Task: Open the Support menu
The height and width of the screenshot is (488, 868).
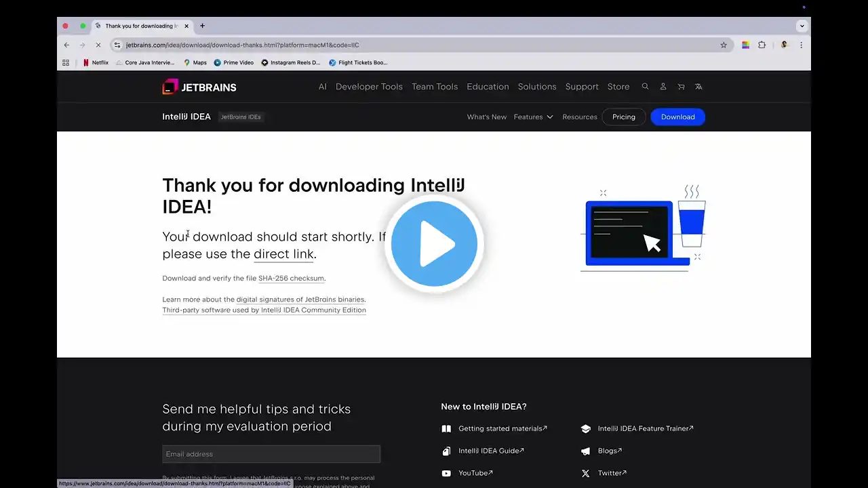Action: [582, 87]
